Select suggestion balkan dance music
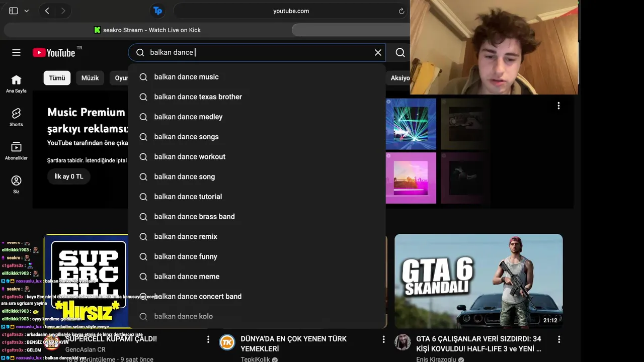 pos(257,77)
